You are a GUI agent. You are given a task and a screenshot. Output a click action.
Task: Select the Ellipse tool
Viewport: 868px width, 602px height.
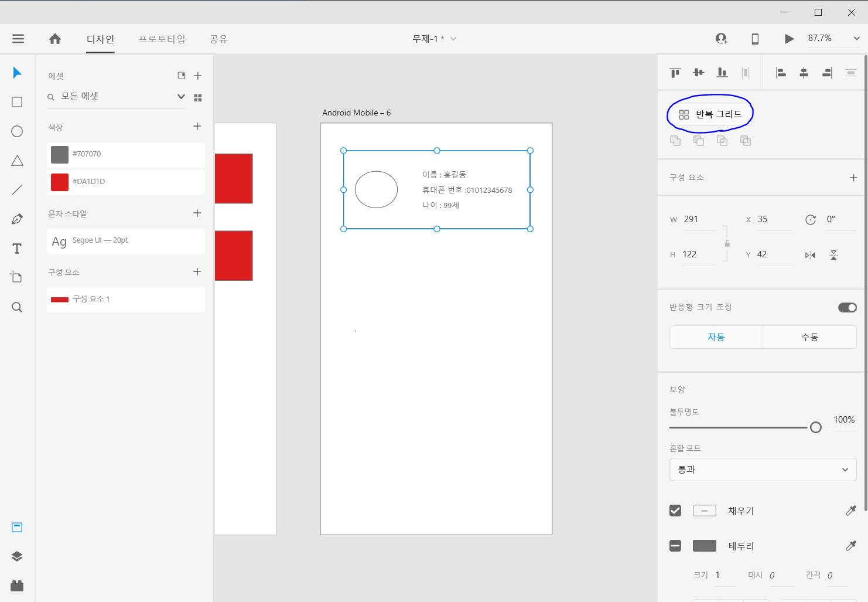click(17, 131)
